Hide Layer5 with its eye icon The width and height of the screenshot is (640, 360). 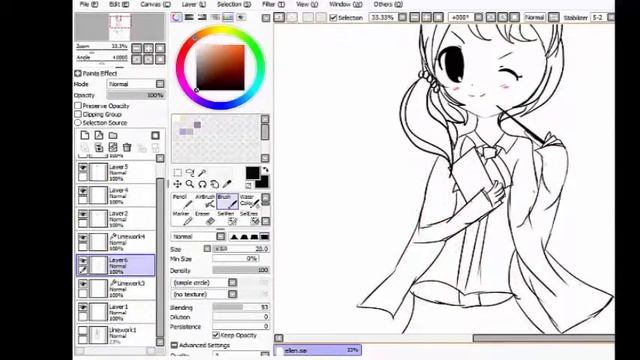(83, 168)
